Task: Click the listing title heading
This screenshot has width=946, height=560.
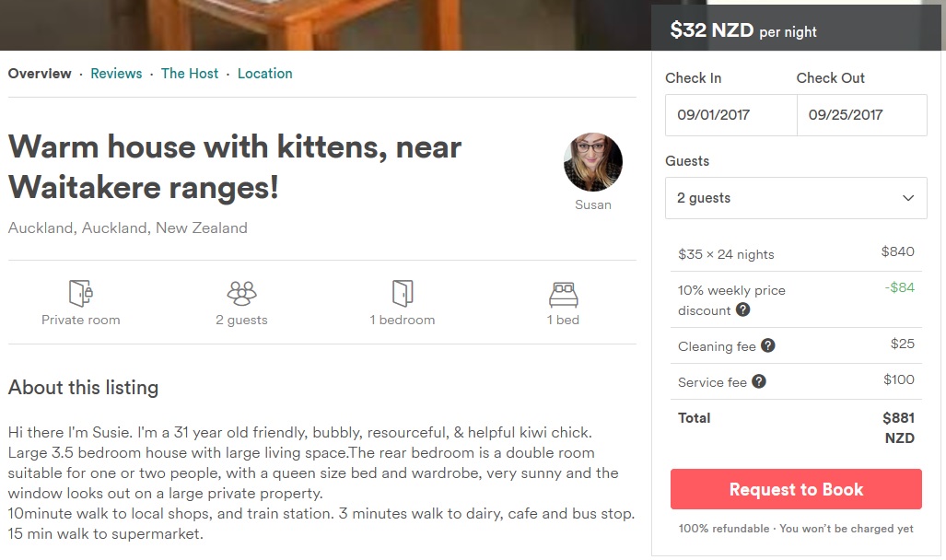Action: pyautogui.click(x=235, y=167)
